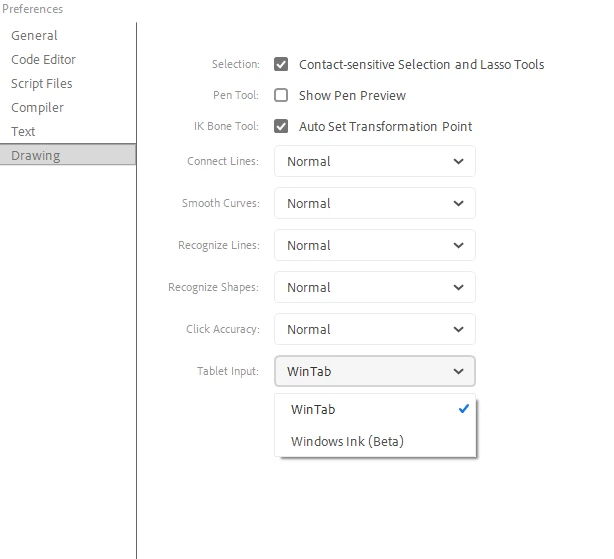Expand the Click Accuracy dropdown
614x559 pixels.
[x=374, y=329]
